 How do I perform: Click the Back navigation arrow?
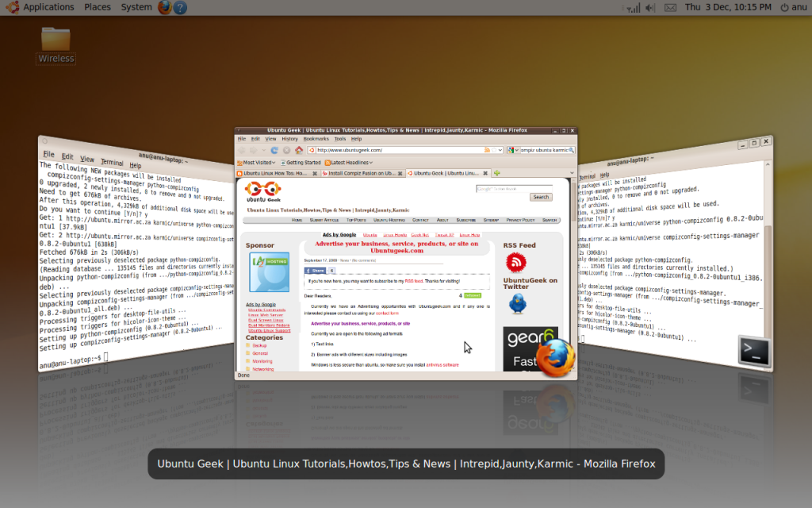coord(242,150)
